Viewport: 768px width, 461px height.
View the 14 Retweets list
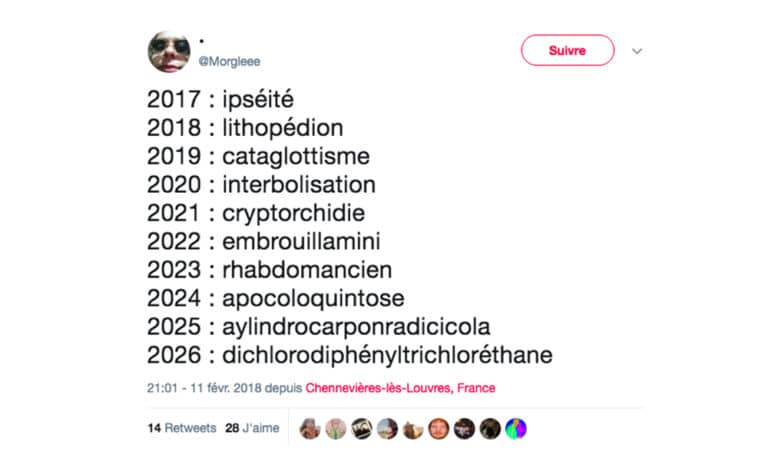181,428
